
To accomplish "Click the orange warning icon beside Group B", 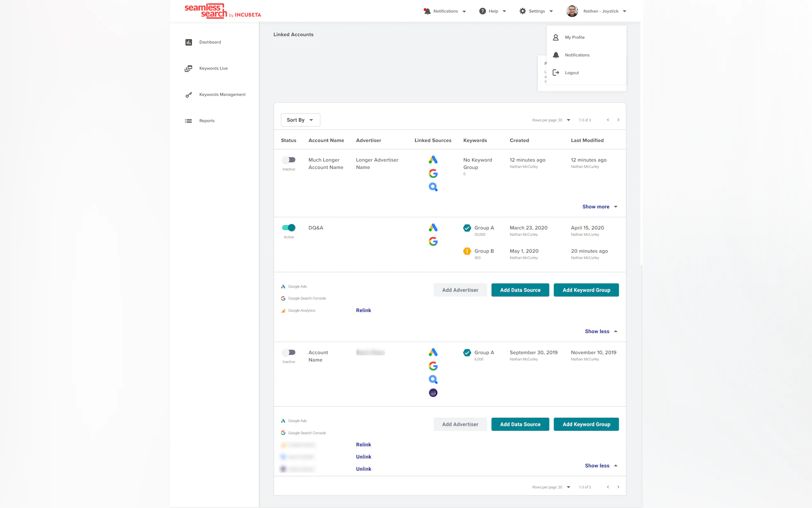I will pos(467,251).
